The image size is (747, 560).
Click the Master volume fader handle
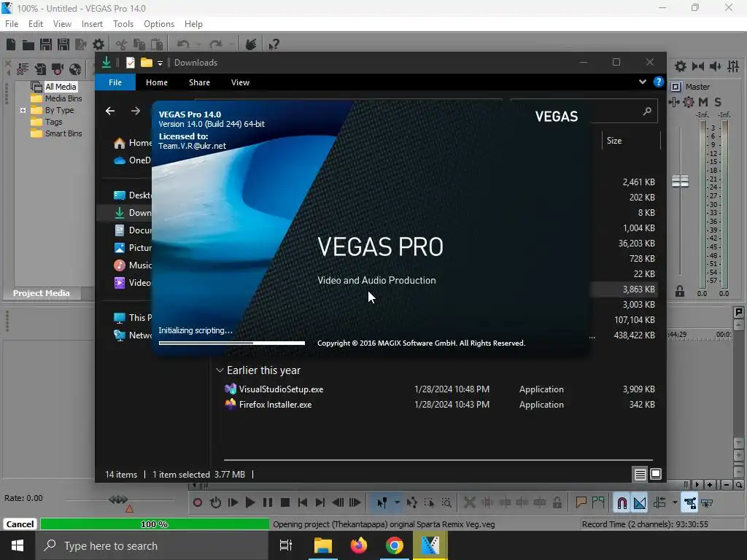pyautogui.click(x=680, y=181)
